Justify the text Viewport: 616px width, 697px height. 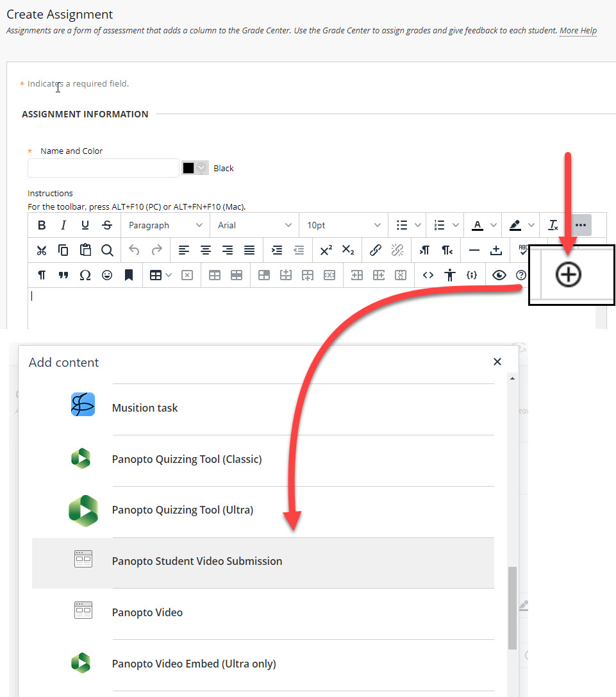pyautogui.click(x=249, y=250)
